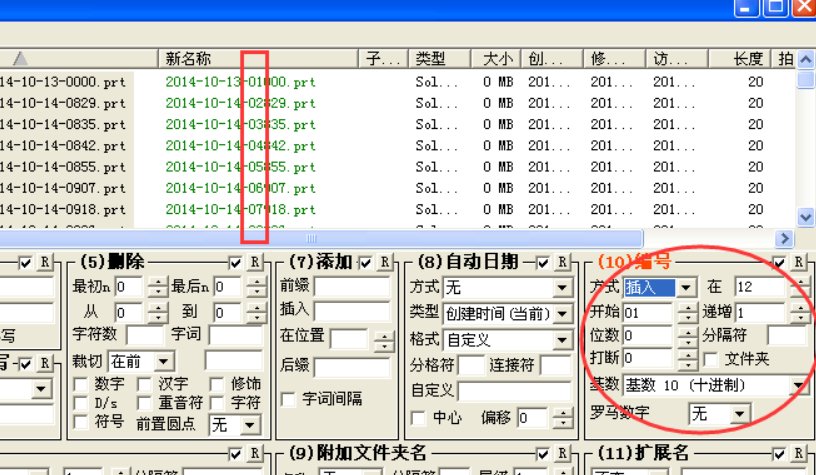The width and height of the screenshot is (816, 475).
Task: Open the 类型 dropdown showing 创建时间 (当前)
Action: tap(562, 314)
